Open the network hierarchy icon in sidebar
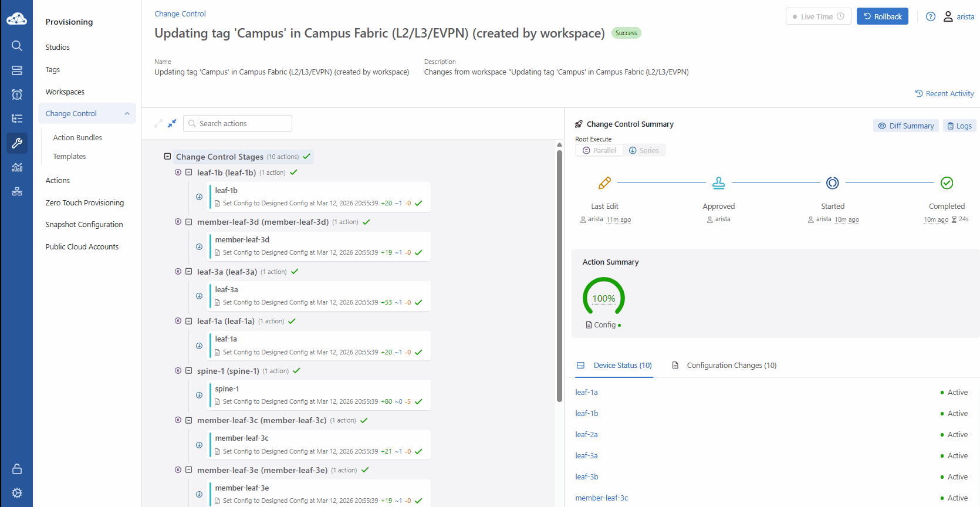This screenshot has width=980, height=507. (x=17, y=191)
